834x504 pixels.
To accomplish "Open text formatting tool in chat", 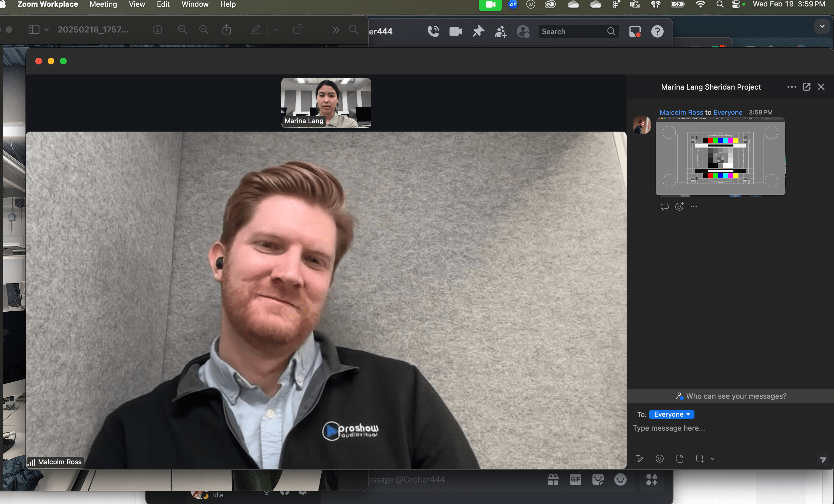I will [x=640, y=459].
